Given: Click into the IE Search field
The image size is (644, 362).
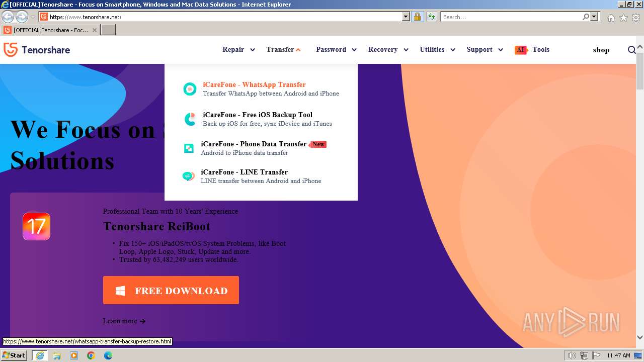Looking at the screenshot, I should point(511,17).
